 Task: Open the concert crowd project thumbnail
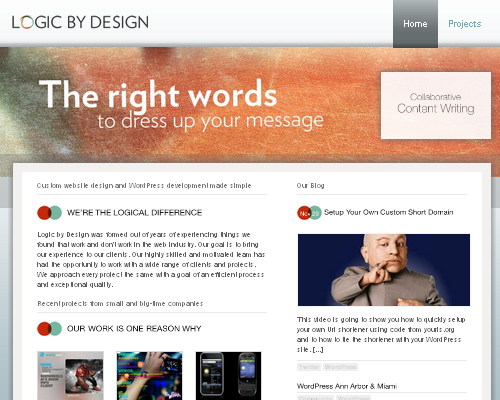click(149, 375)
